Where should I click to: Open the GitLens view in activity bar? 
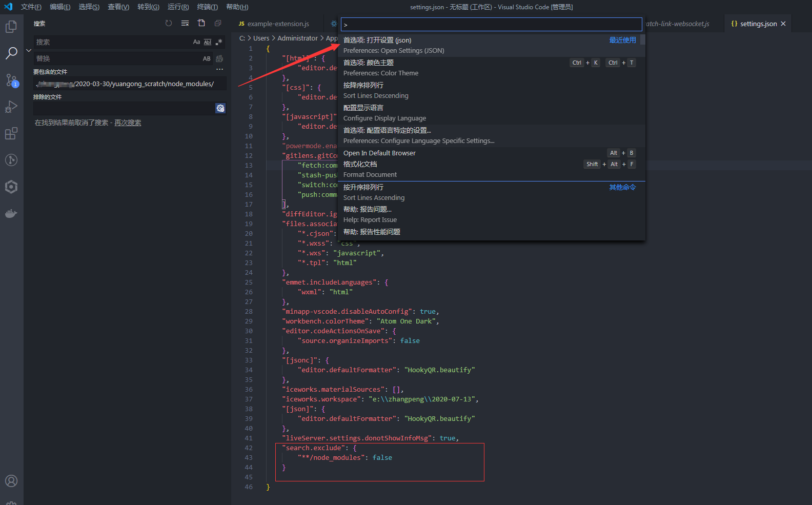pos(11,160)
